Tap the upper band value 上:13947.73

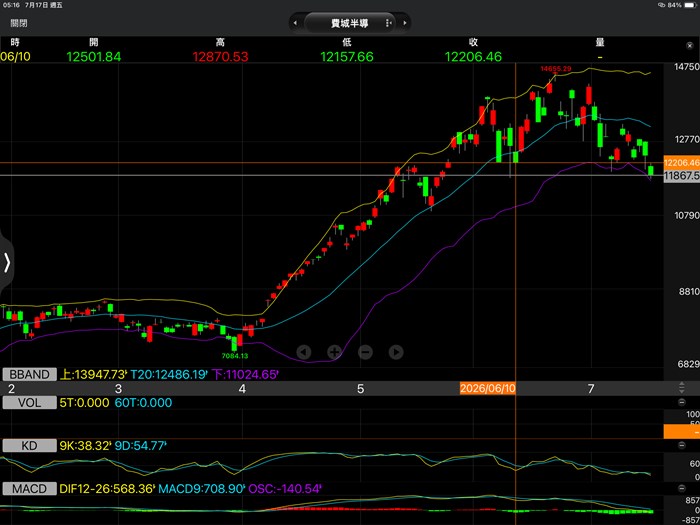[x=93, y=374]
